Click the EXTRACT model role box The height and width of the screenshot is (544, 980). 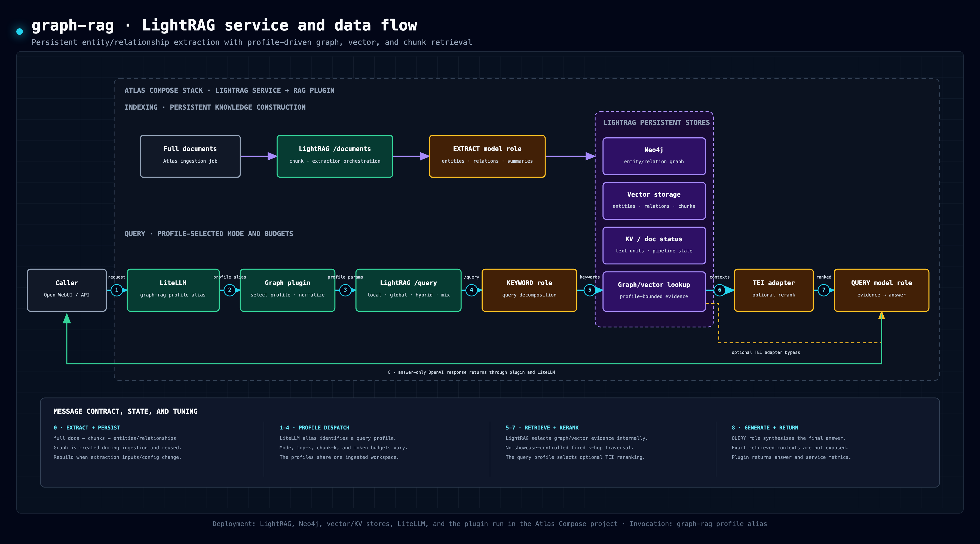coord(487,156)
